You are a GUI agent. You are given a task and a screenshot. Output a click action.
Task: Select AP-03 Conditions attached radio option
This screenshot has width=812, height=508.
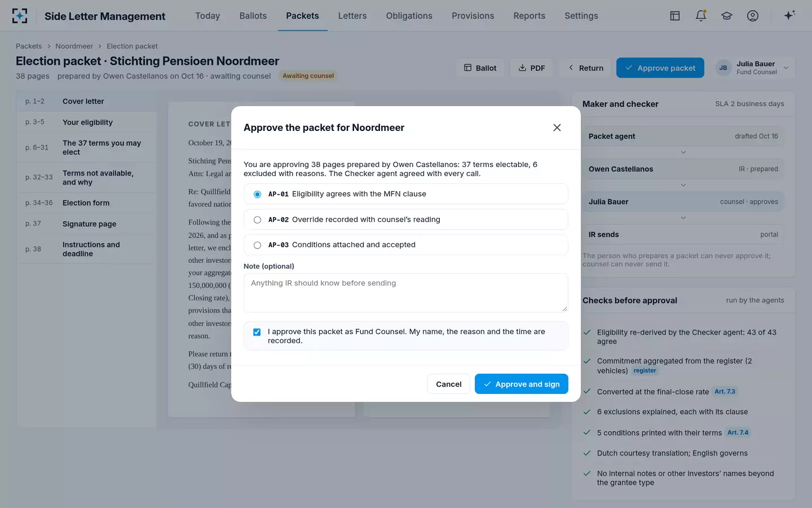257,245
